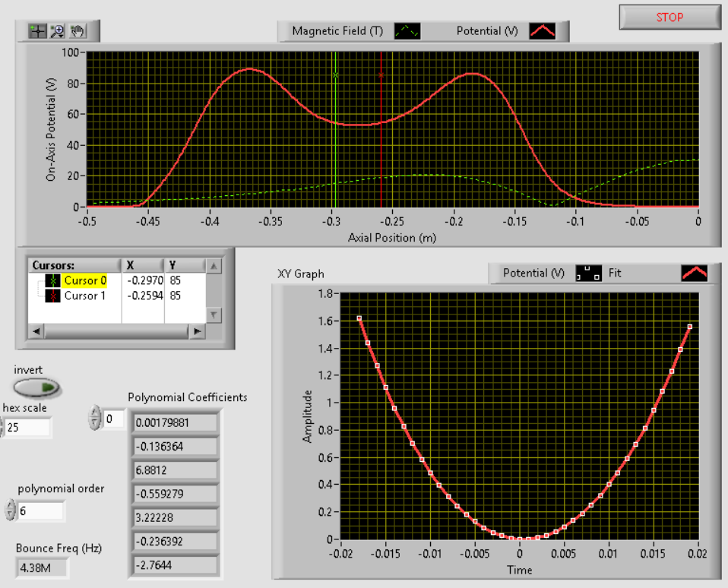Select the Cursor 1 row in cursor list
The width and height of the screenshot is (728, 588).
click(84, 296)
